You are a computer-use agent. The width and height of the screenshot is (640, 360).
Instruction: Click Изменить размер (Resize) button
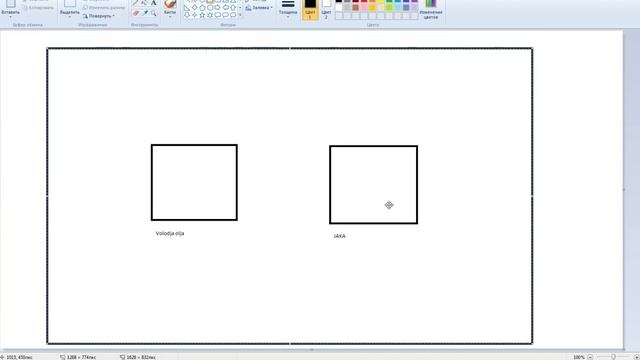(103, 8)
